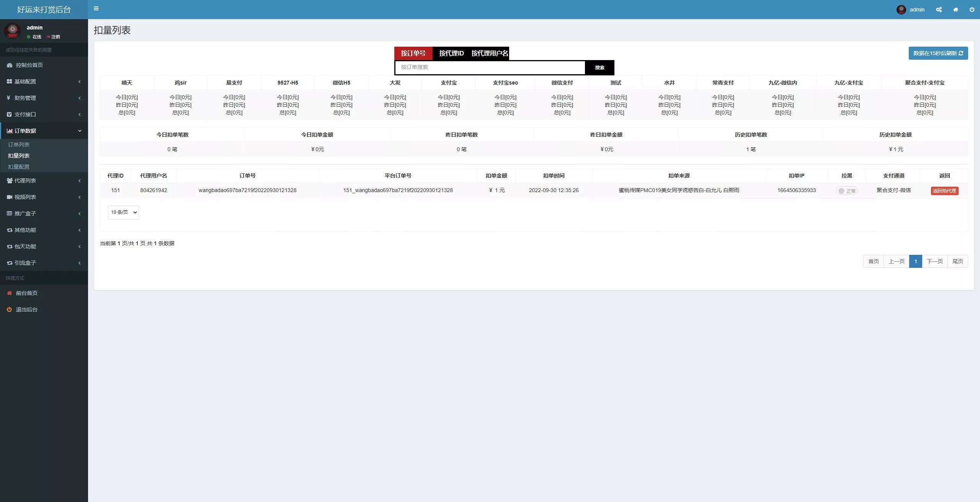Open admin avatar in top-right header
980x502 pixels.
901,10
